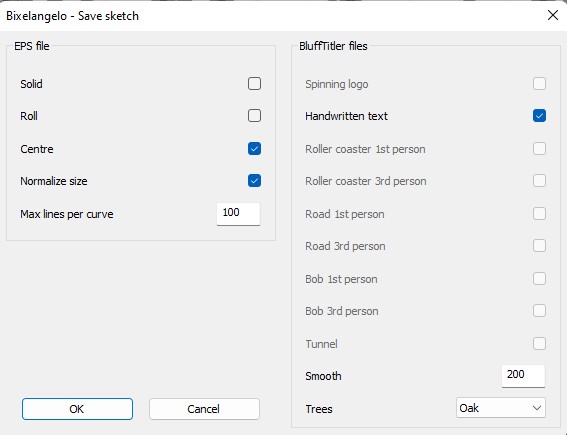The image size is (567, 435).
Task: Enable the Roll checkbox
Action: pos(254,116)
